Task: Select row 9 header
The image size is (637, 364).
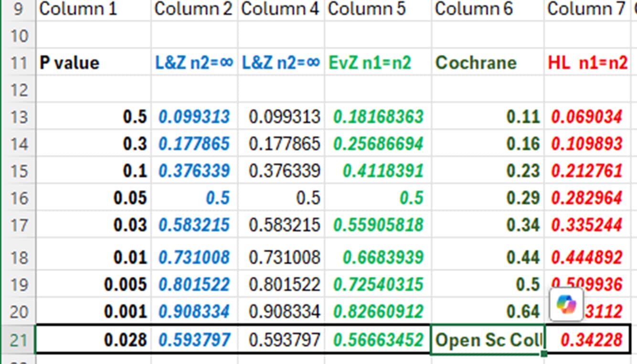Action: pyautogui.click(x=18, y=9)
